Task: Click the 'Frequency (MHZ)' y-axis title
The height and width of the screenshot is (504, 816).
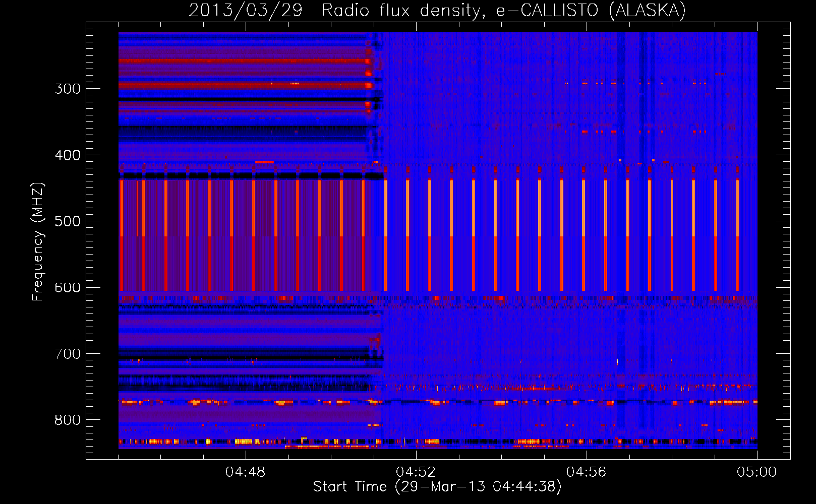Action: pyautogui.click(x=38, y=242)
